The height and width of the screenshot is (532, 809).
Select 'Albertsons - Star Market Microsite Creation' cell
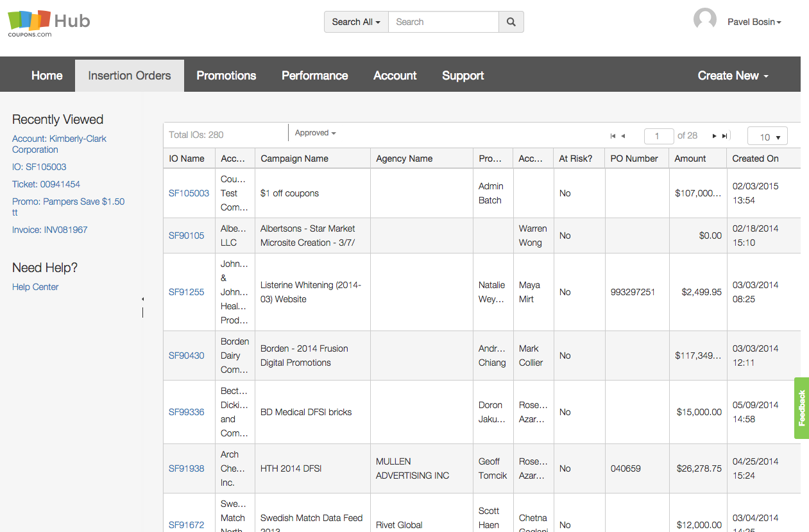312,236
